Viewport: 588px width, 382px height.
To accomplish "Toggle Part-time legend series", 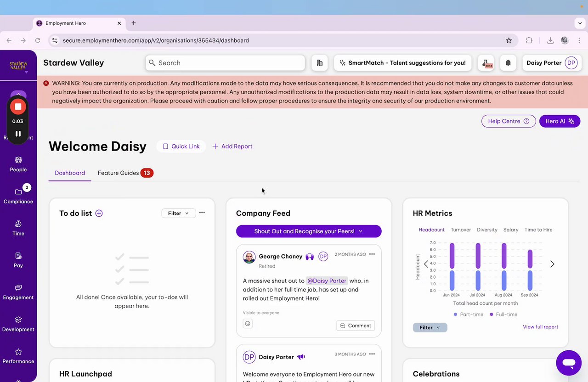I will [469, 315].
